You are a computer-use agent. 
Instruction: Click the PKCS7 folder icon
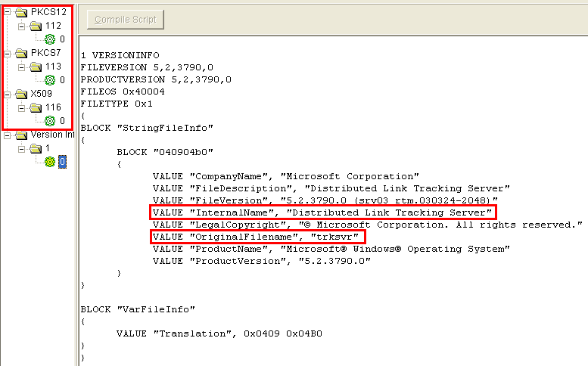(21, 53)
